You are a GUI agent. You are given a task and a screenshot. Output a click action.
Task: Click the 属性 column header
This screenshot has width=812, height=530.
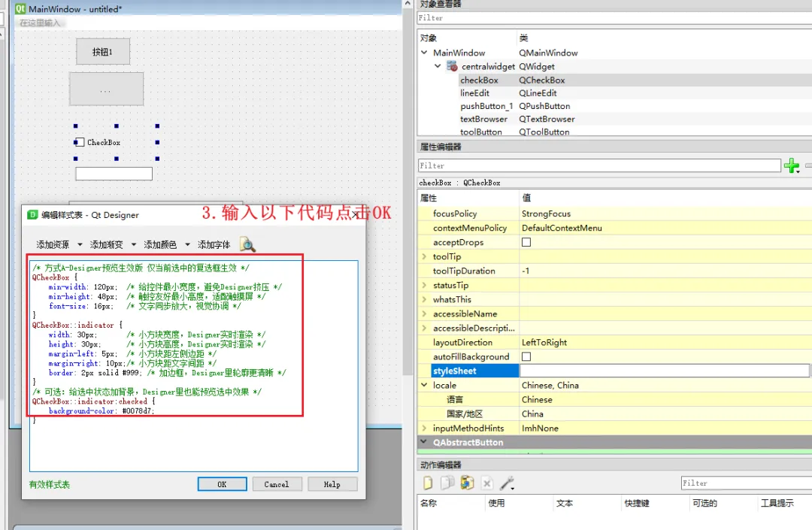tap(429, 198)
